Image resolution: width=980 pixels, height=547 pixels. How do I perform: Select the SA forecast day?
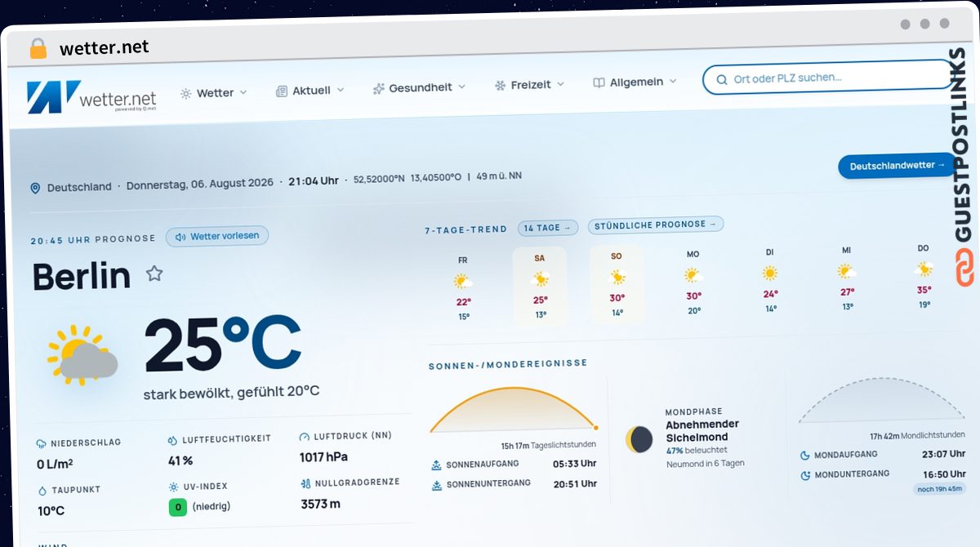click(540, 286)
